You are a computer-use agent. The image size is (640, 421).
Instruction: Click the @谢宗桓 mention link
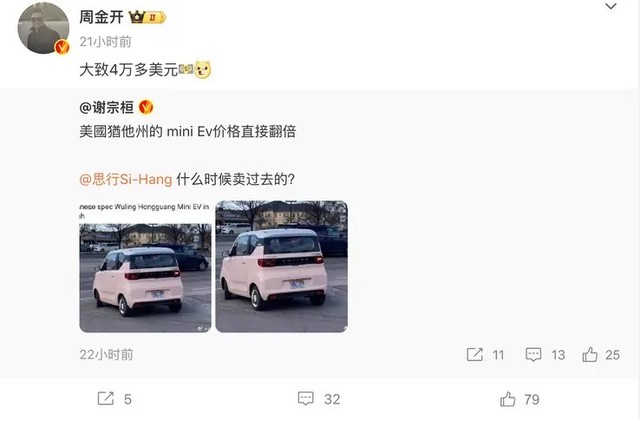point(107,107)
